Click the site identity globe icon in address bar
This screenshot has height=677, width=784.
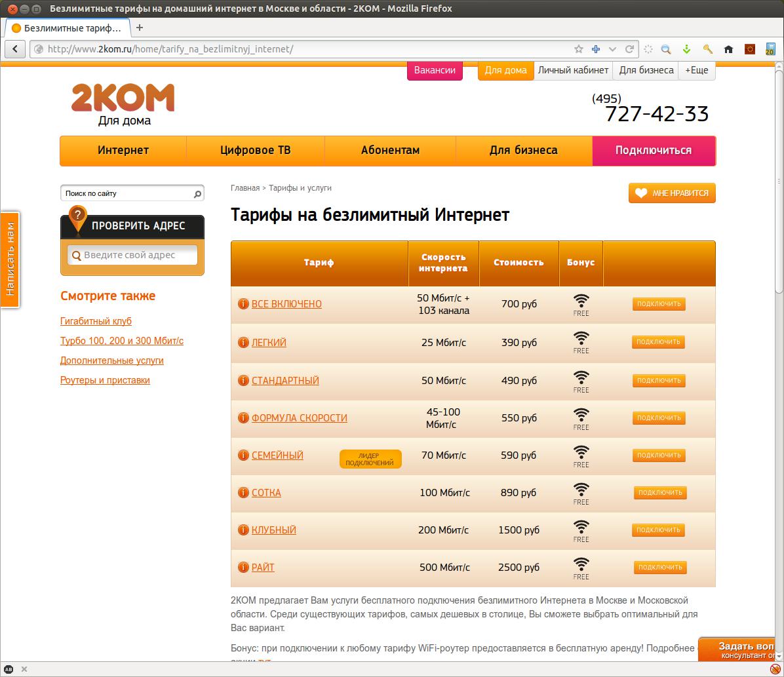[39, 49]
